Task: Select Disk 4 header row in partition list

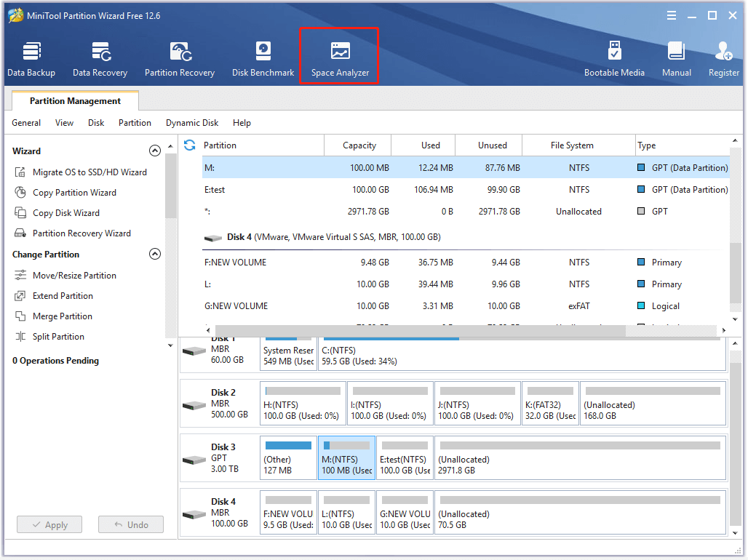Action: click(x=465, y=237)
